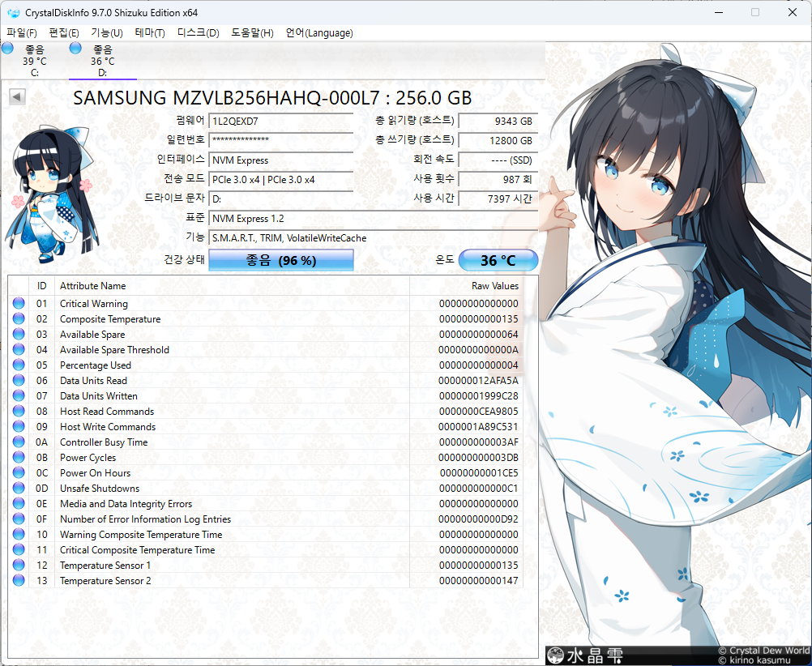
Task: Click the status orb for Temperature Sensor 2
Action: point(19,580)
